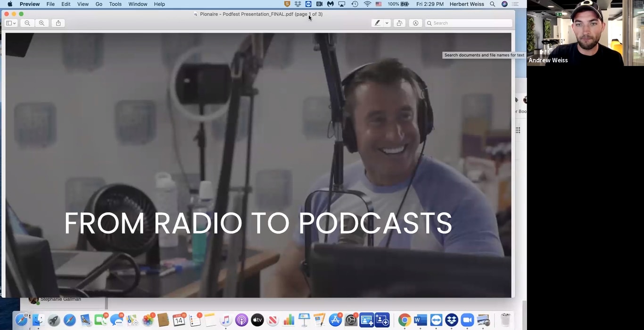644x330 pixels.
Task: Toggle Spotlight search from the menu bar
Action: (492, 4)
